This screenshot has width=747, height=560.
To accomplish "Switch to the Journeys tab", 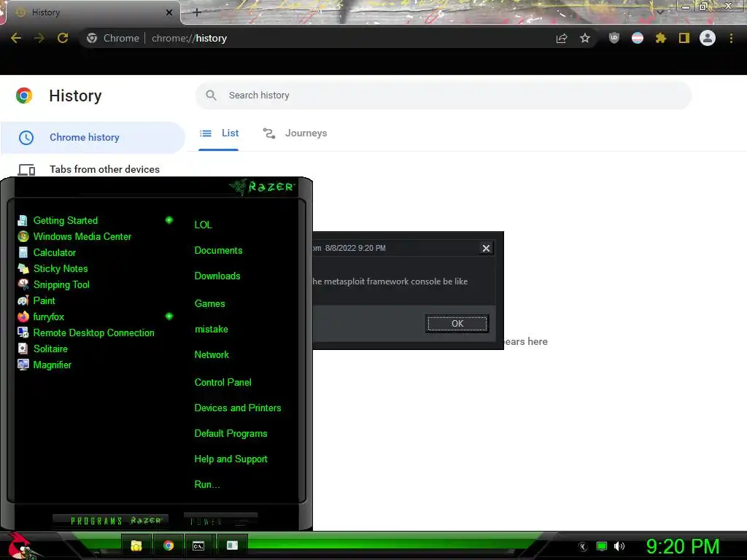I will (x=295, y=133).
